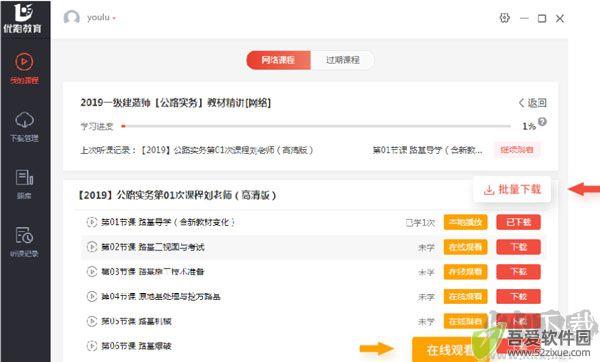This screenshot has height=362, width=600.
Task: Download 第03节课 路基施工技术准备
Action: 518,272
